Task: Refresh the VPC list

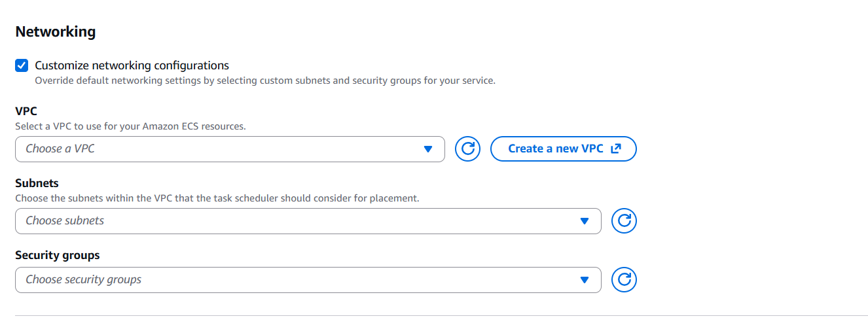Action: click(467, 148)
